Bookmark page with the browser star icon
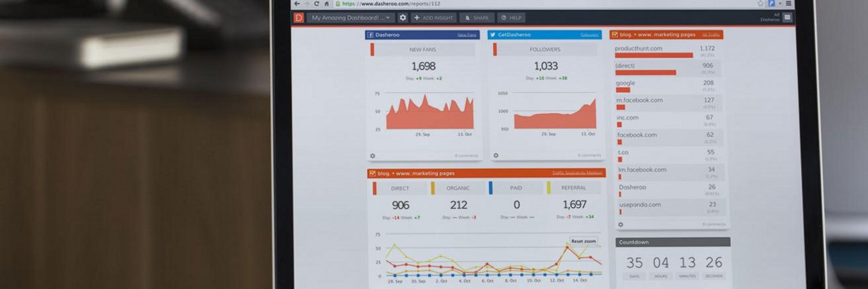The height and width of the screenshot is (289, 868). [x=761, y=3]
